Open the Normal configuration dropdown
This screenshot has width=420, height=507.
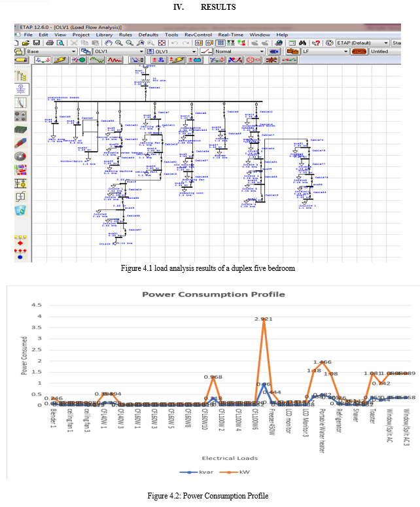pos(239,52)
